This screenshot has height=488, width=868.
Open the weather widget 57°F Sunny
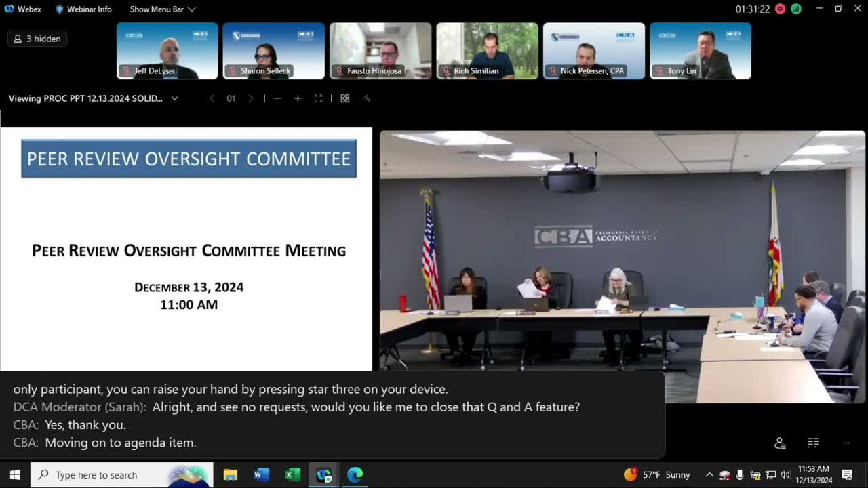(657, 474)
